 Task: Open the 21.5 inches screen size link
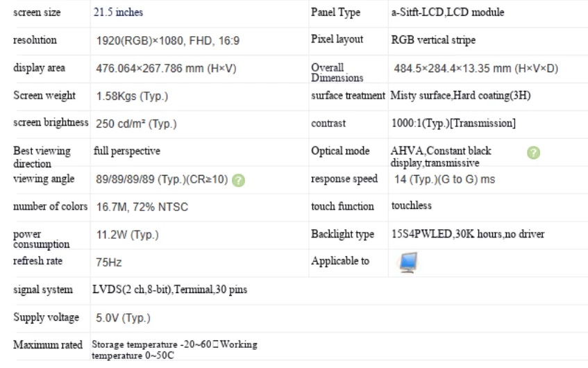[118, 12]
